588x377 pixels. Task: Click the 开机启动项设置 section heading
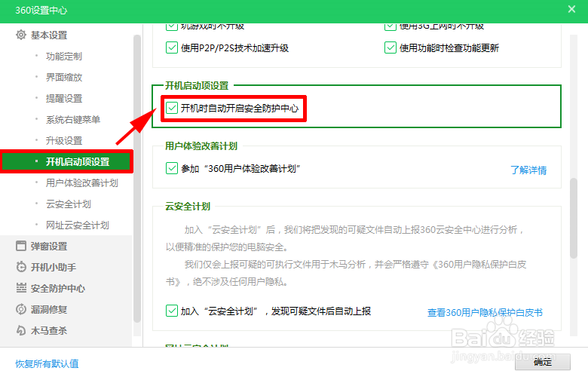[197, 85]
